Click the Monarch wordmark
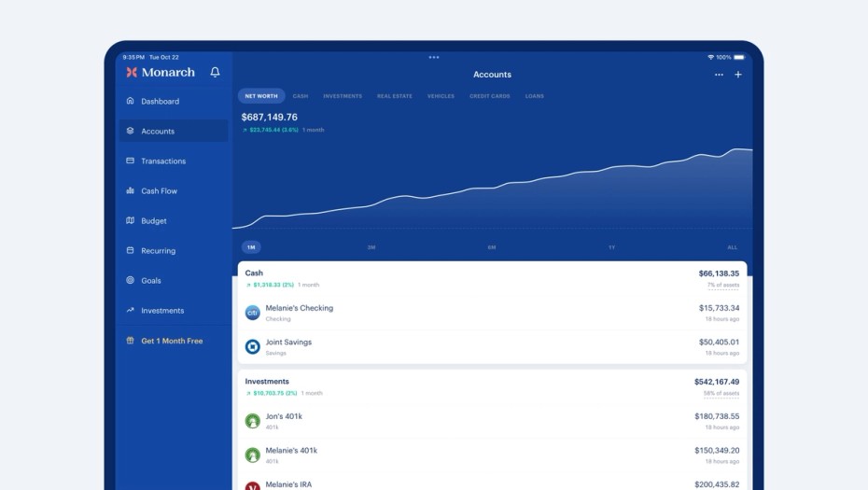Viewport: 868px width, 490px height. click(x=168, y=72)
